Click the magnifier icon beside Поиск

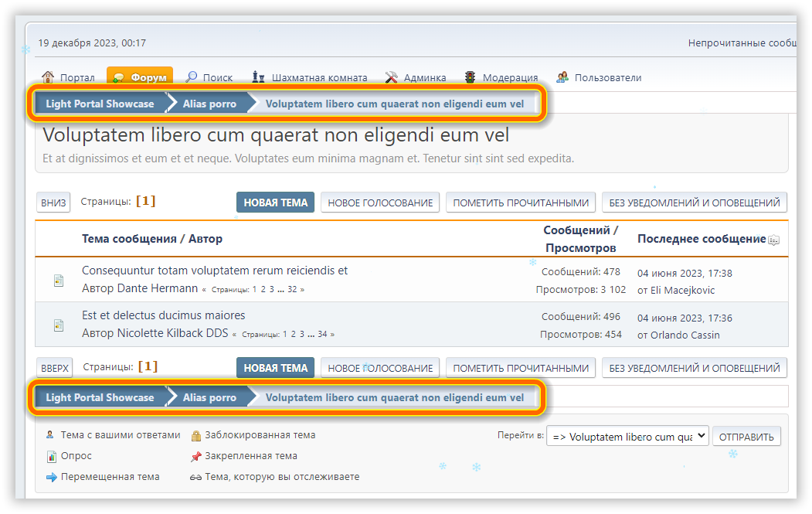pos(192,77)
